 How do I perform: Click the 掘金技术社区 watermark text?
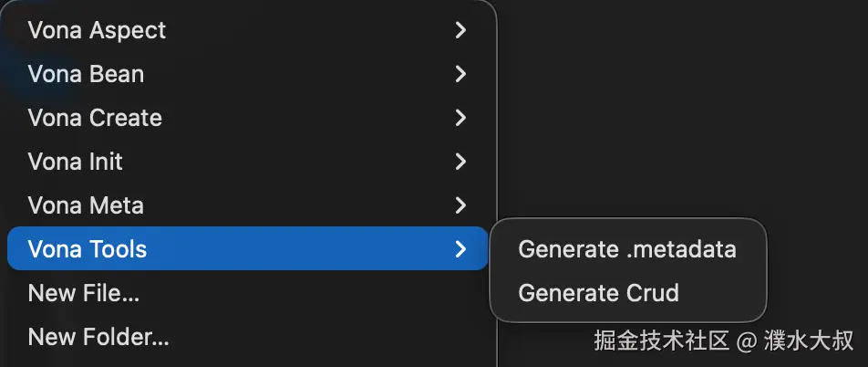click(662, 341)
